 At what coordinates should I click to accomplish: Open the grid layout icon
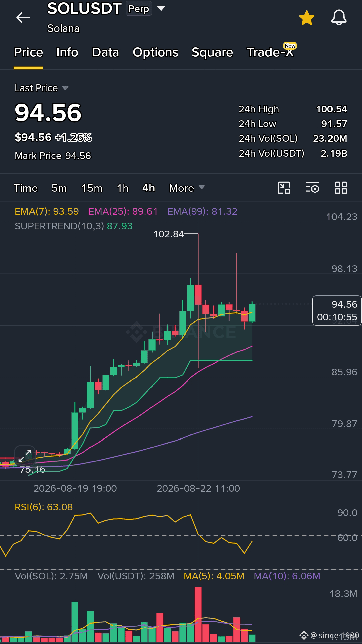pyautogui.click(x=341, y=188)
